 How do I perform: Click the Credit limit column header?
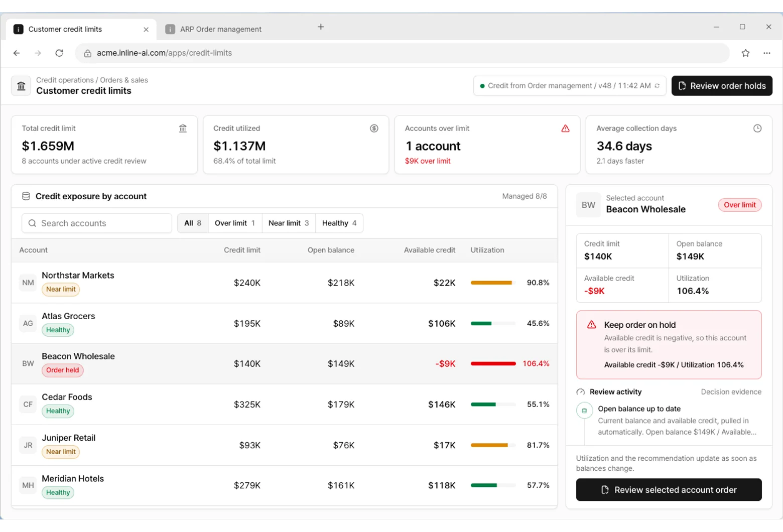pyautogui.click(x=242, y=250)
